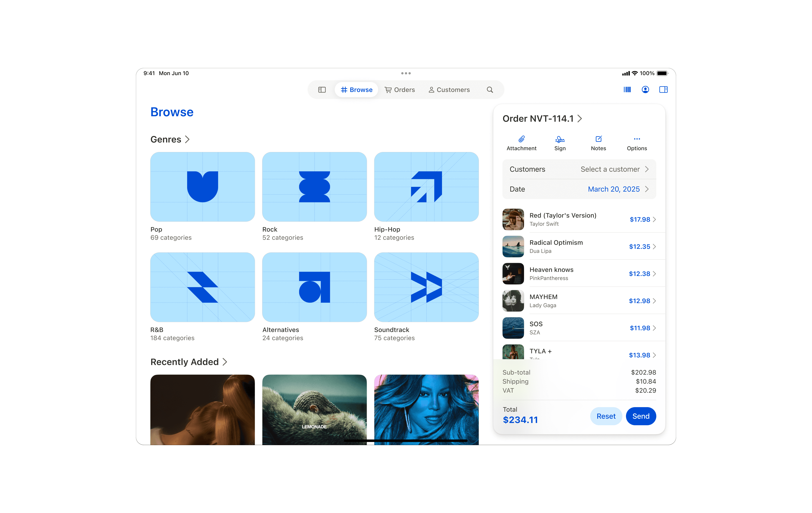The height and width of the screenshot is (513, 812).
Task: Expand the Genres section
Action: [170, 139]
